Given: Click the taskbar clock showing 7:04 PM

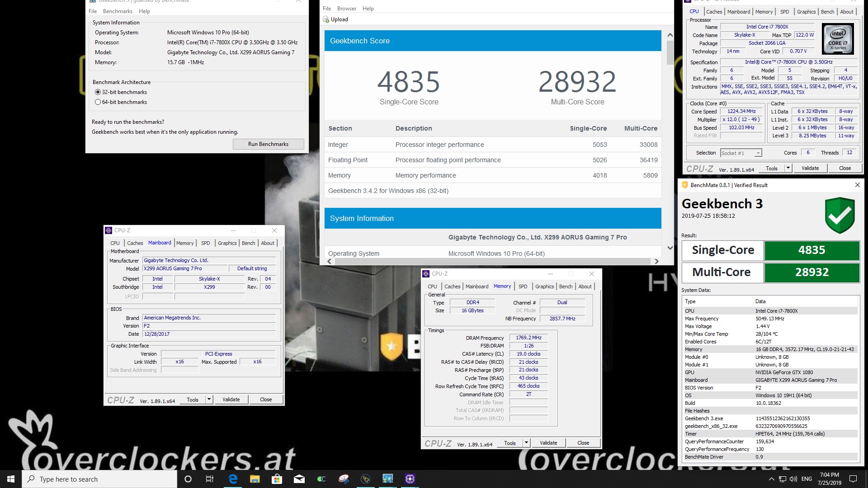Looking at the screenshot, I should [830, 479].
